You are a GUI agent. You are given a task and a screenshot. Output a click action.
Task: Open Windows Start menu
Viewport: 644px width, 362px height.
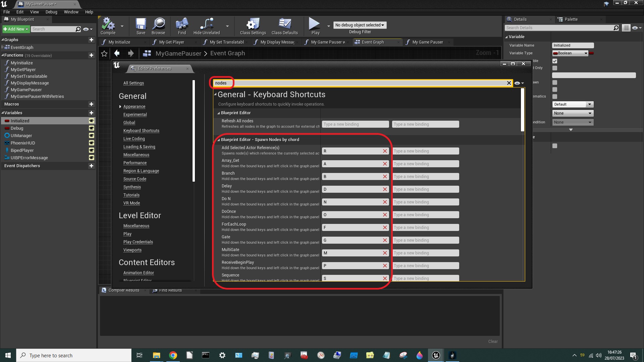(x=8, y=355)
